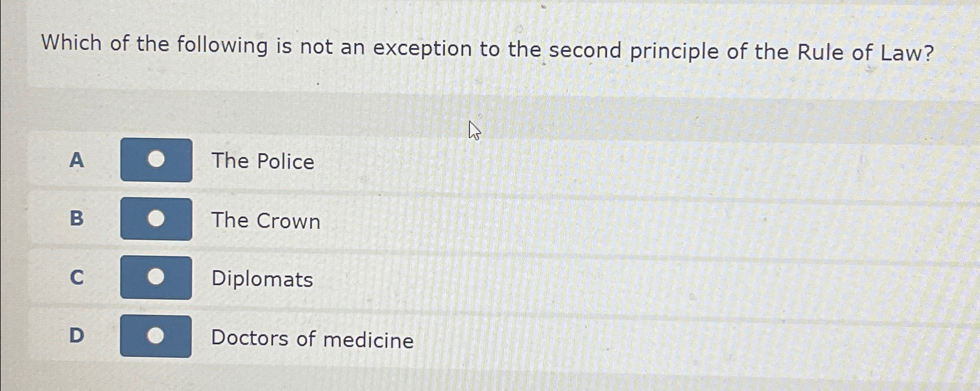
Task: Click the letter A label
Action: coord(76,161)
